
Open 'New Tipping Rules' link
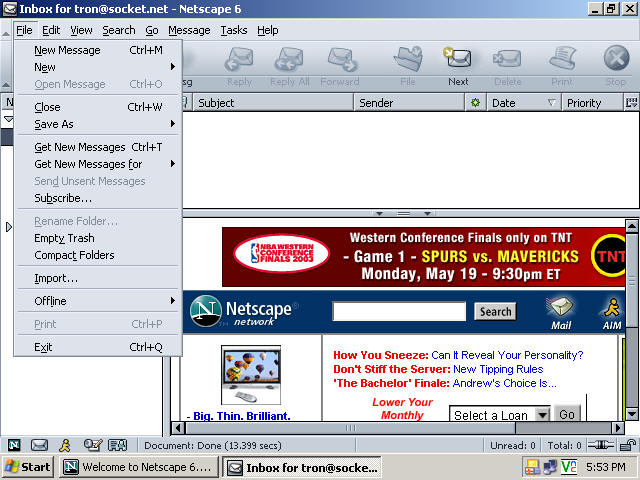(x=498, y=369)
